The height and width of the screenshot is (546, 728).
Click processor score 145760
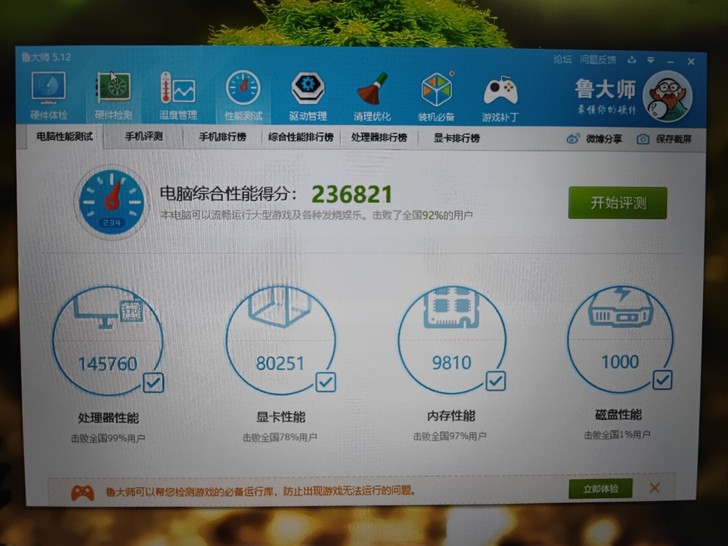coord(108,364)
